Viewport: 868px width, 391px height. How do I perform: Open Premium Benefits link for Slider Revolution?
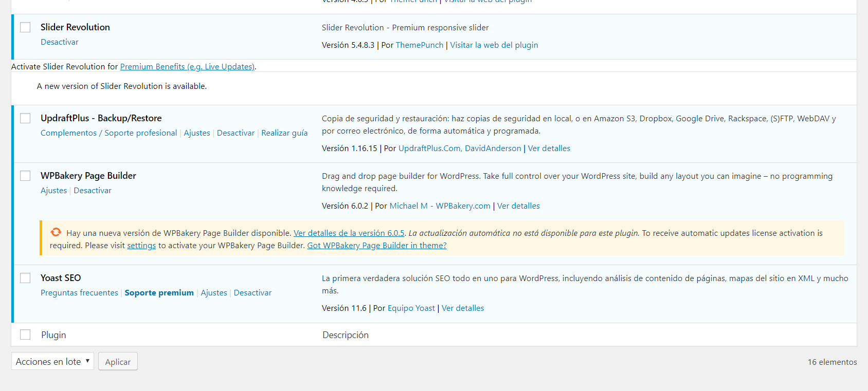pyautogui.click(x=187, y=67)
